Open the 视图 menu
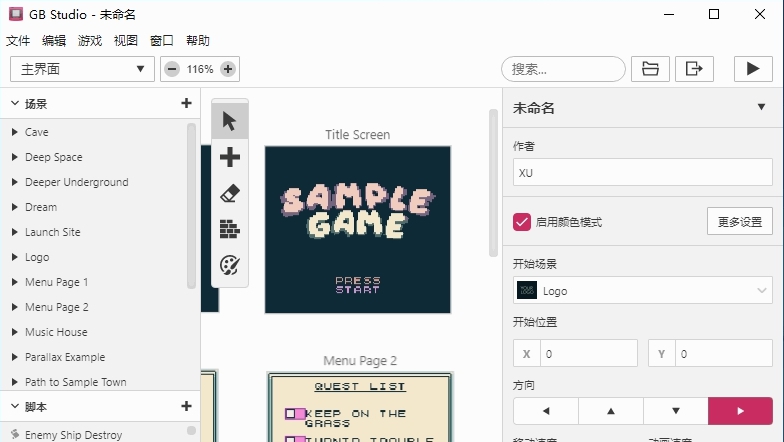Screen dimensions: 784x442 coord(126,40)
